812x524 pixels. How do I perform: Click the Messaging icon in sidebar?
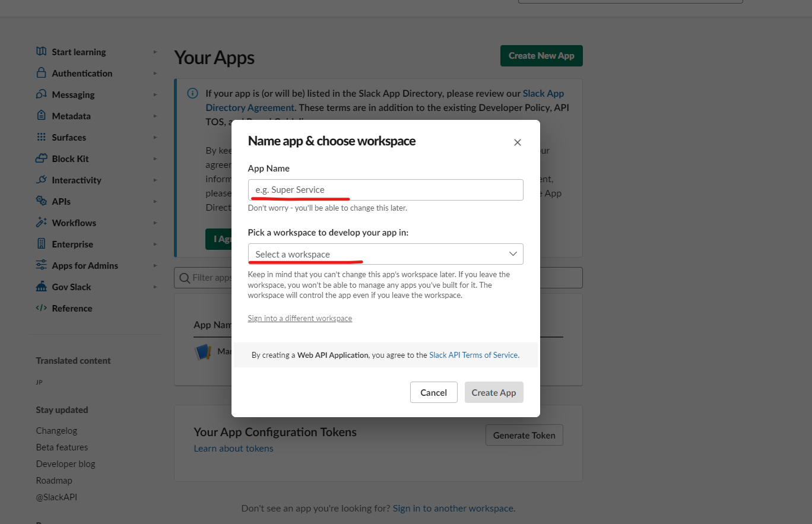[x=41, y=94]
